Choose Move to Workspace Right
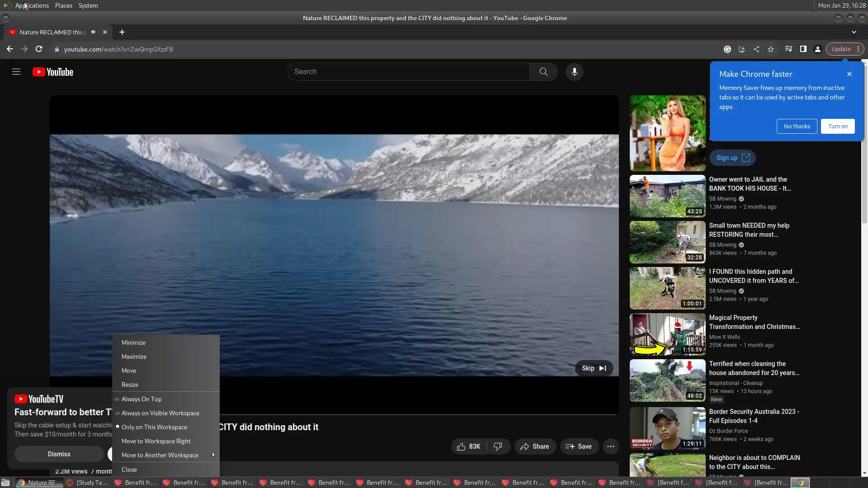This screenshot has width=868, height=488. 156,441
